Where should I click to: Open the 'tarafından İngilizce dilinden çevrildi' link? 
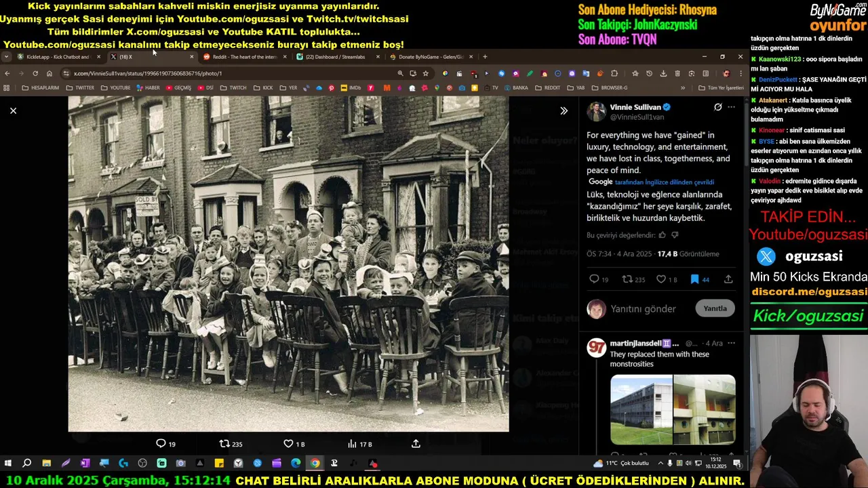coord(664,182)
